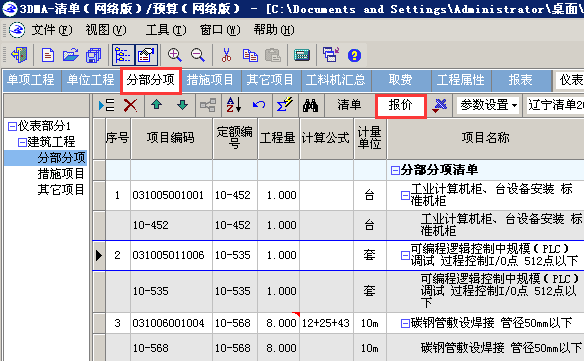The width and height of the screenshot is (584, 361).
Task: Click the blue X marker icon
Action: 439,105
